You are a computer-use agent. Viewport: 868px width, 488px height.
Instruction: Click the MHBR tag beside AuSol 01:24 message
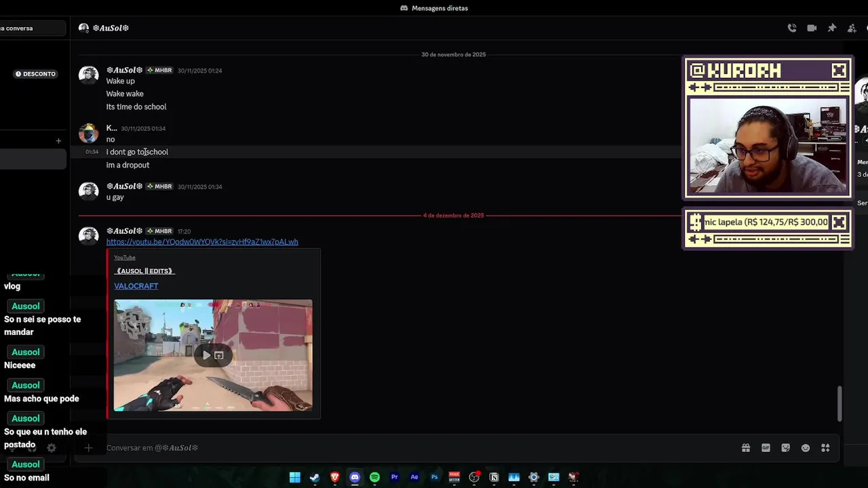pyautogui.click(x=160, y=70)
